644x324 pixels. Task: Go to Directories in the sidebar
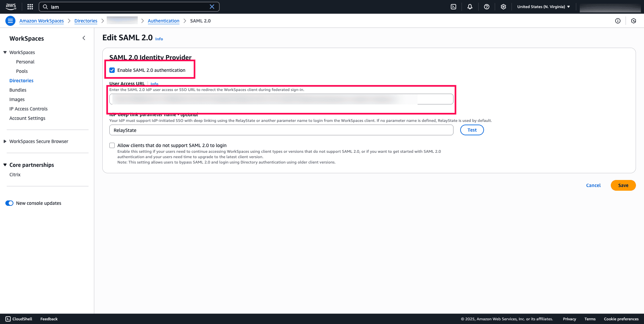[21, 81]
